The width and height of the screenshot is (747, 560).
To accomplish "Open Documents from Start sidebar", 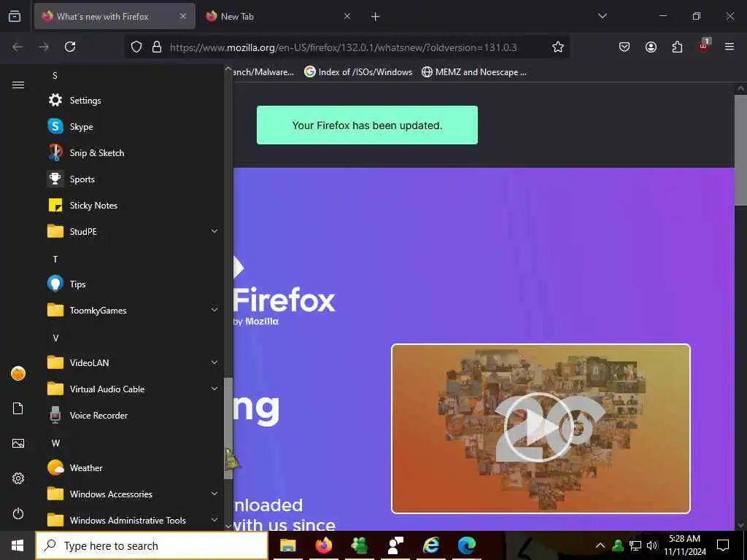I will [x=18, y=408].
